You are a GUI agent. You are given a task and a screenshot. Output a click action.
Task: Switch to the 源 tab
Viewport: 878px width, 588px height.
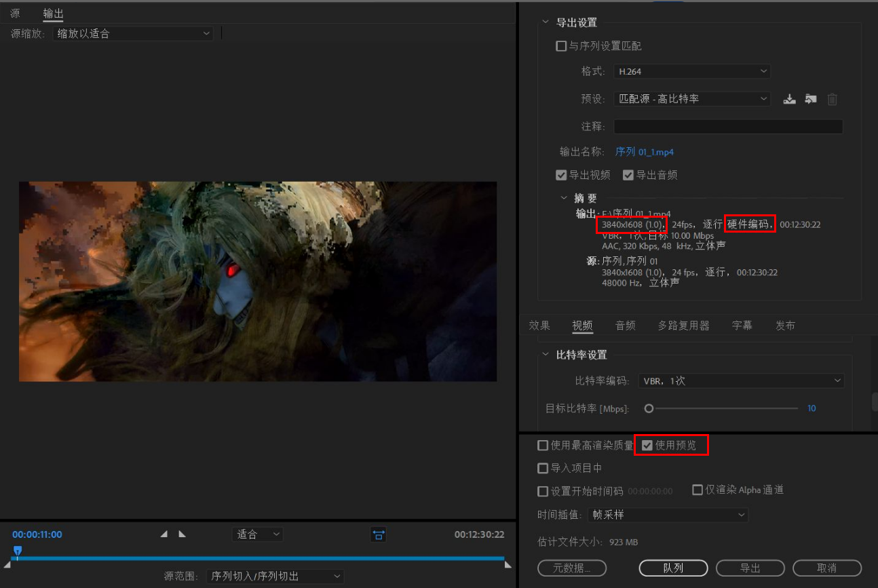(15, 13)
